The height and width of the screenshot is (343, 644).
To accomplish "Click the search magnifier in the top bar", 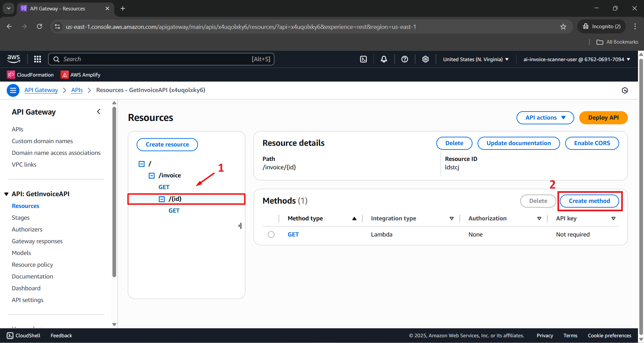I will point(56,59).
